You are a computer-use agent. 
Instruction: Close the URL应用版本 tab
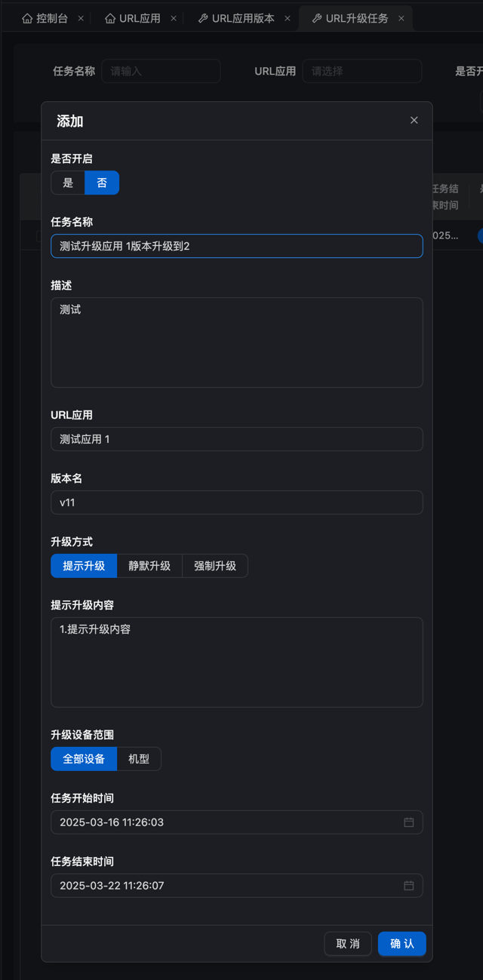(288, 18)
